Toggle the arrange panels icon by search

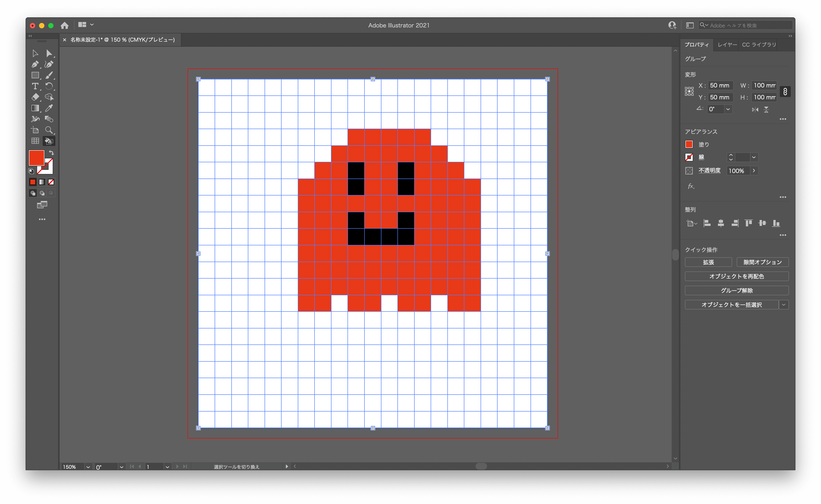690,25
